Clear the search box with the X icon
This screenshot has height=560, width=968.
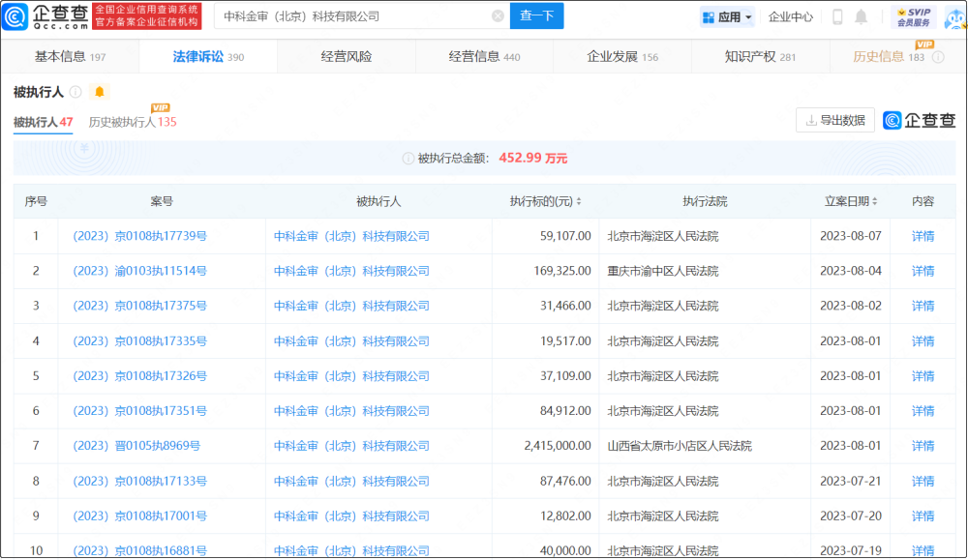point(498,16)
